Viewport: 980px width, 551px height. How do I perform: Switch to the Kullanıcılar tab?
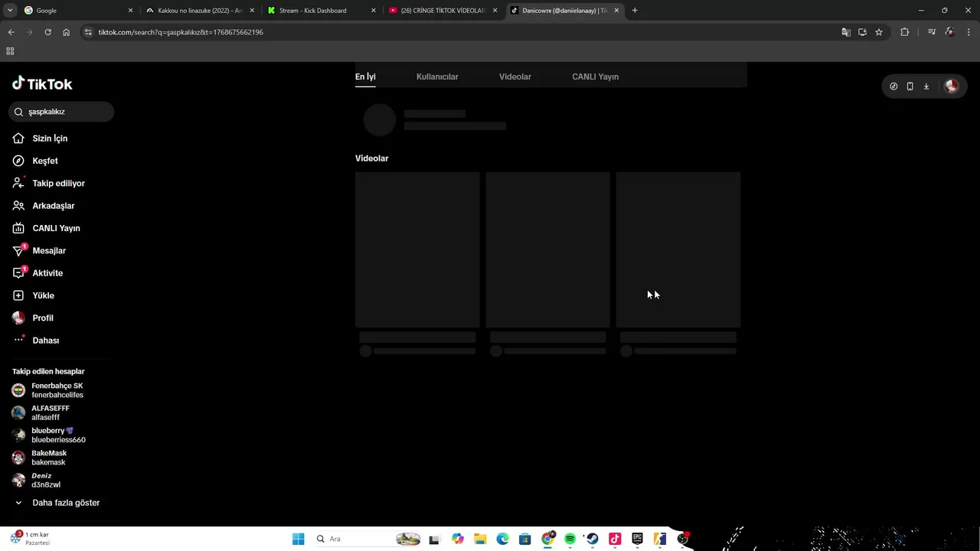click(437, 77)
